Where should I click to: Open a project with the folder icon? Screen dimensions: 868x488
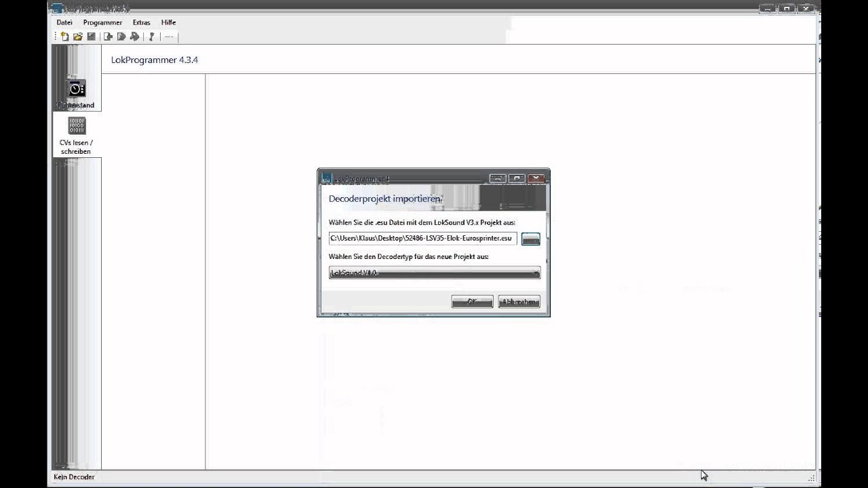(78, 37)
